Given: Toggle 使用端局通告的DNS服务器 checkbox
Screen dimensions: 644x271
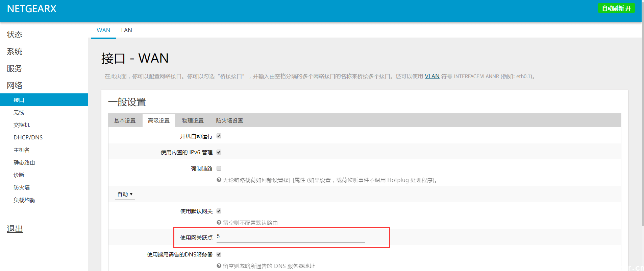Looking at the screenshot, I should (219, 254).
